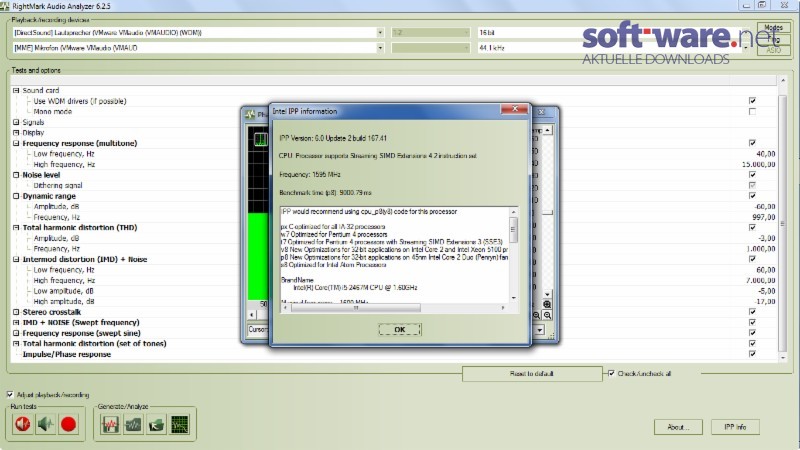Click Frequency: 1595 MHz text

pos(310,174)
